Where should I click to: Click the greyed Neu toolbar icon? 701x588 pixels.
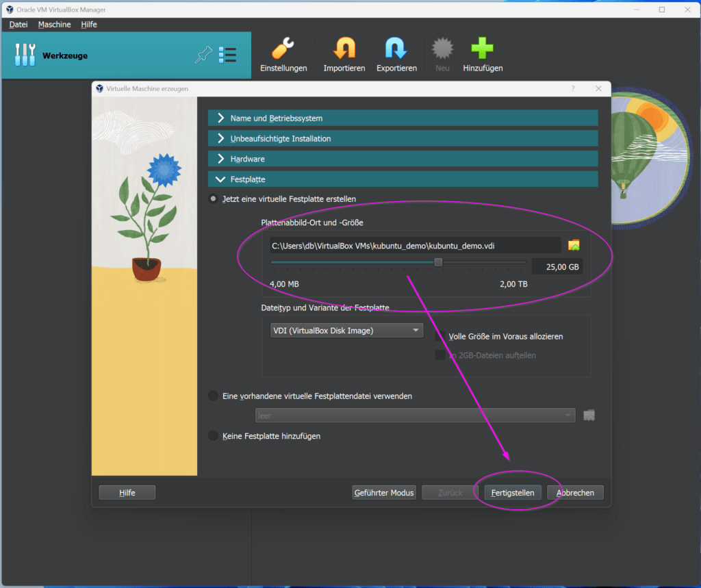[442, 49]
